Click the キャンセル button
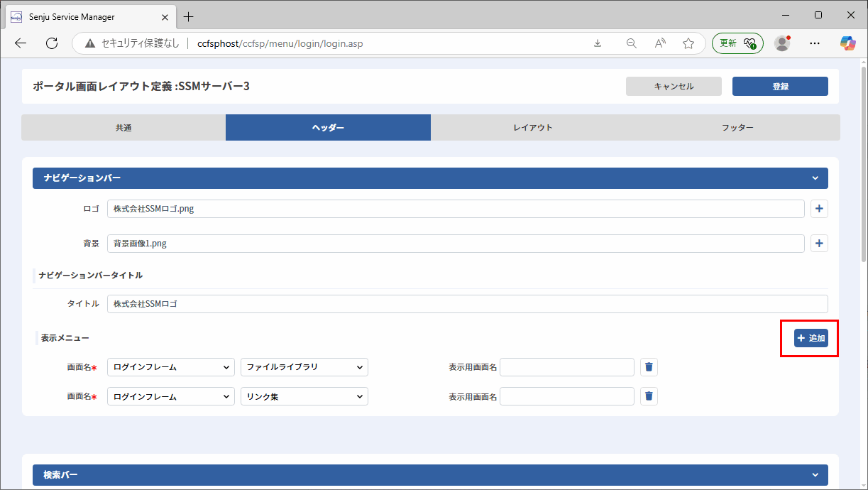Screen dimensions: 868x490 [x=674, y=86]
